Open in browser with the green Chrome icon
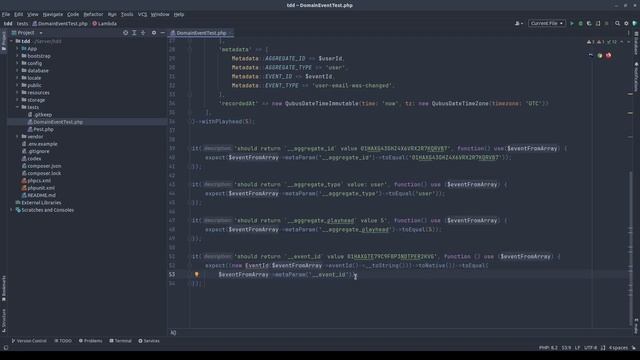640x360 pixels. pos(600,56)
